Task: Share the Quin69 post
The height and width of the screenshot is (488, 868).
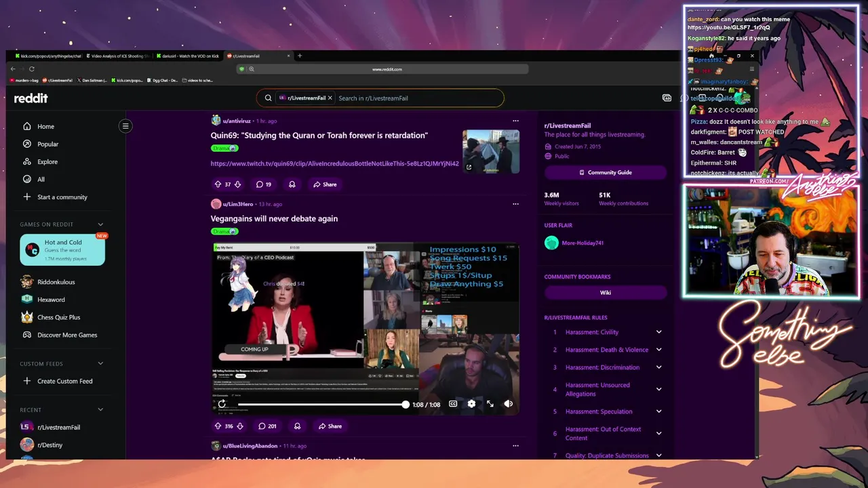Action: [x=325, y=184]
